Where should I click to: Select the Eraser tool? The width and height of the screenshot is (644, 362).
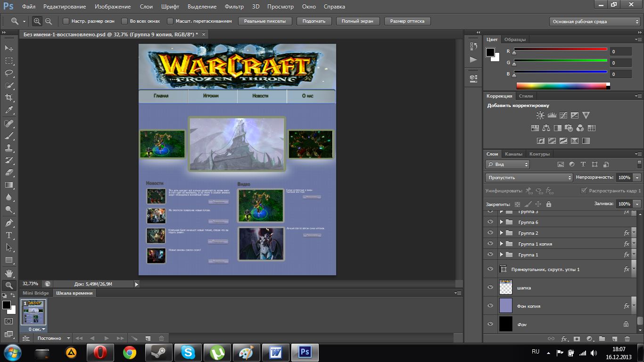click(x=9, y=173)
